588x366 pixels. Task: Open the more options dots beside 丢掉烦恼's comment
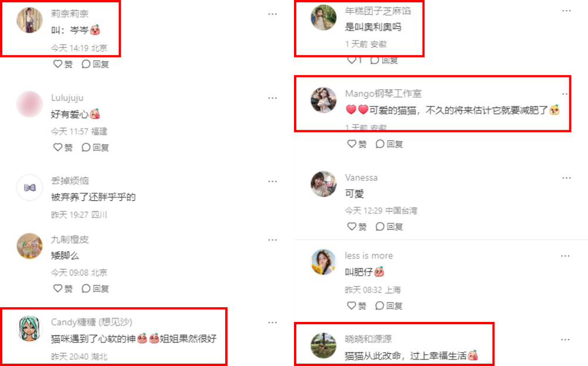coord(273,182)
